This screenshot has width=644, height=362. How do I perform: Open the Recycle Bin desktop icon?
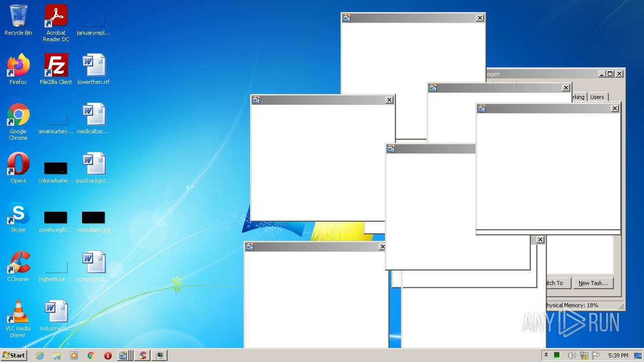(18, 20)
